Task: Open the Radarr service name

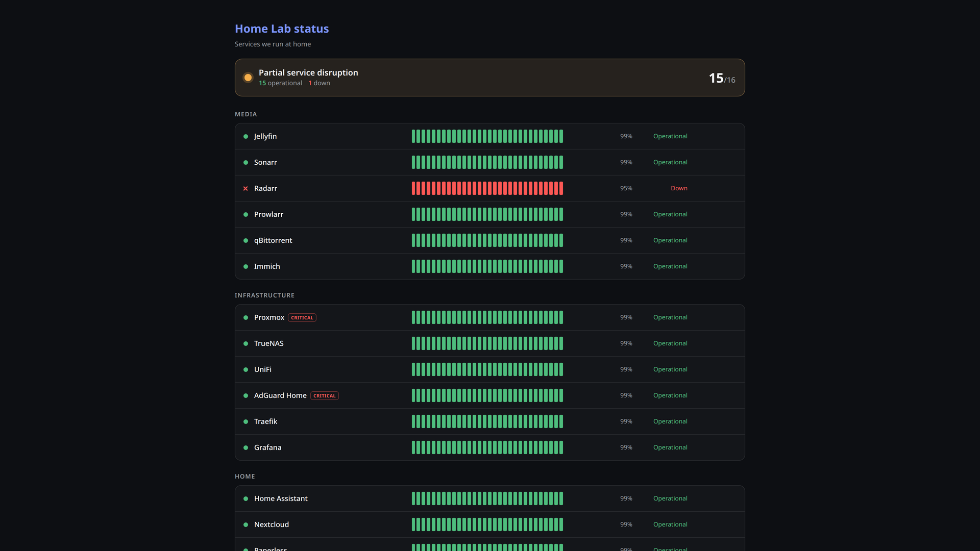Action: [x=265, y=188]
